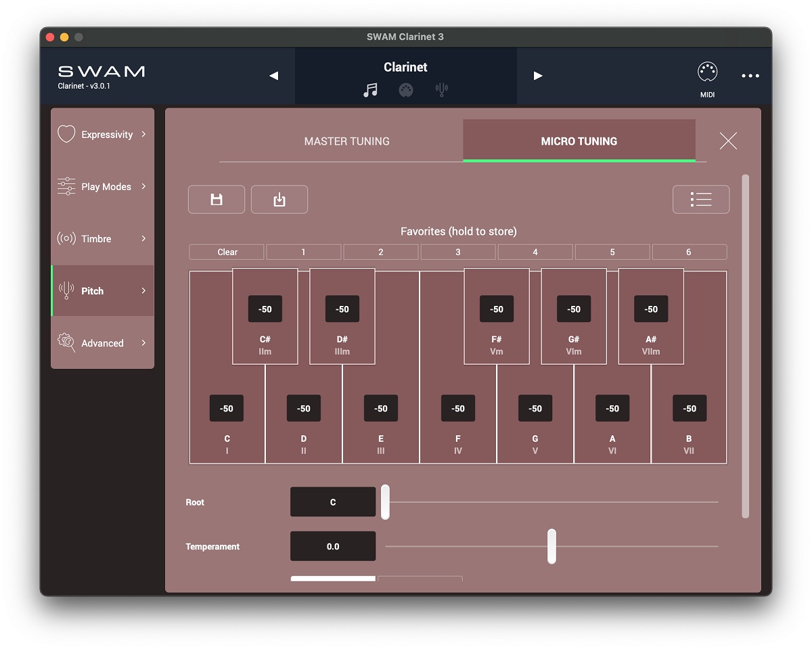This screenshot has width=812, height=649.
Task: Select the MICRO TUNING tab
Action: [x=579, y=141]
